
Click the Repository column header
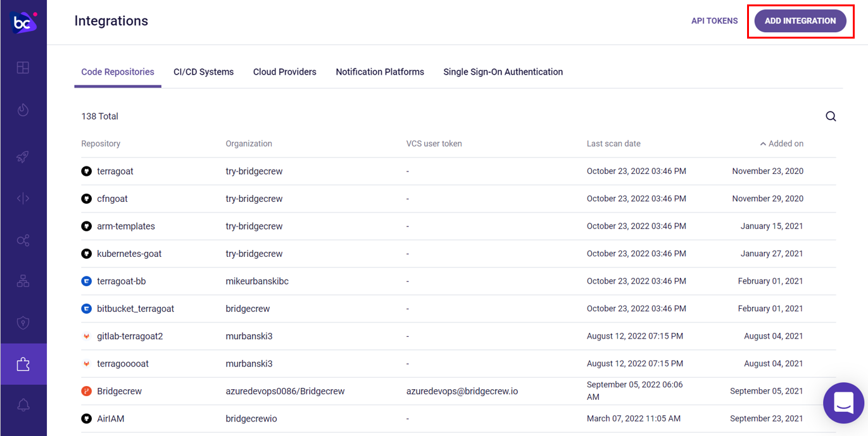click(101, 144)
